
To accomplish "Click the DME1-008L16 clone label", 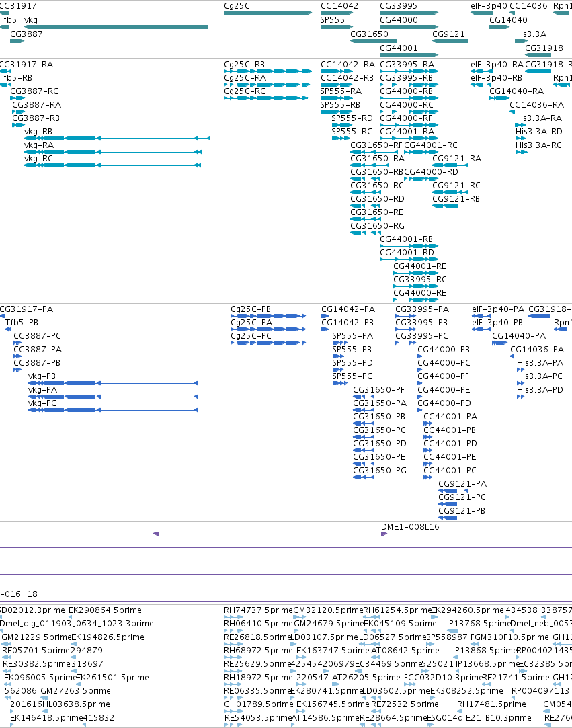I will pos(410,526).
